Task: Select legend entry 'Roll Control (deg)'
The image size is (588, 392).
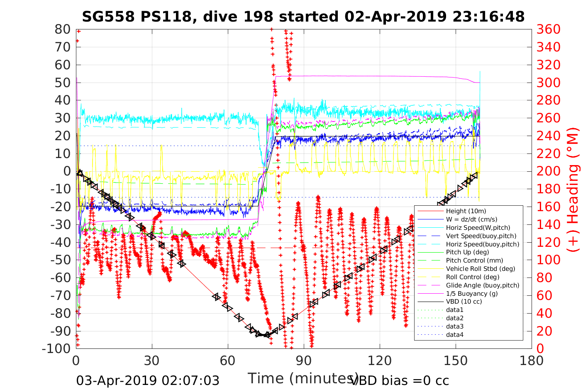Action: click(473, 277)
